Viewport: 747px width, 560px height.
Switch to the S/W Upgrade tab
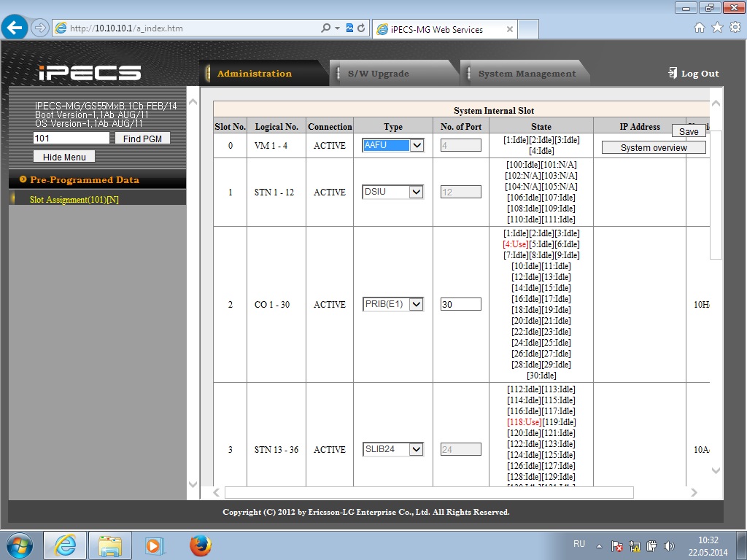[378, 74]
